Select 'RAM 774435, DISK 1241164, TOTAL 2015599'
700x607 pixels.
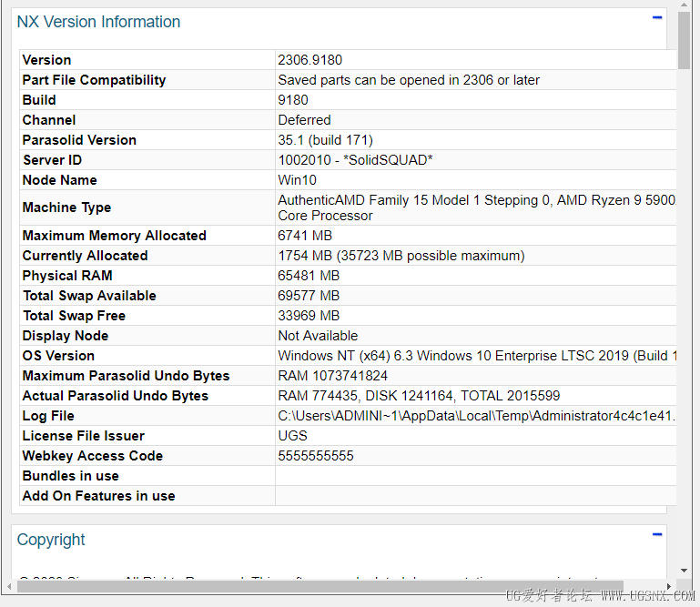pos(419,396)
